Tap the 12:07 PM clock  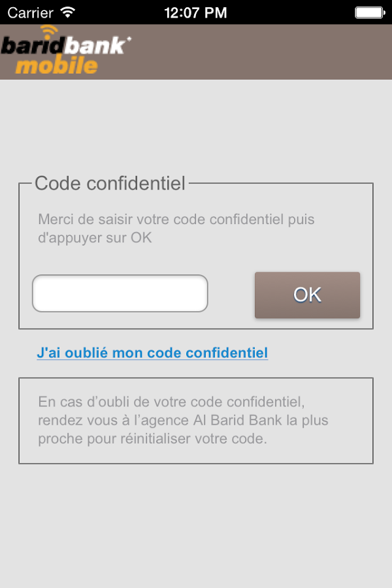pos(195,12)
